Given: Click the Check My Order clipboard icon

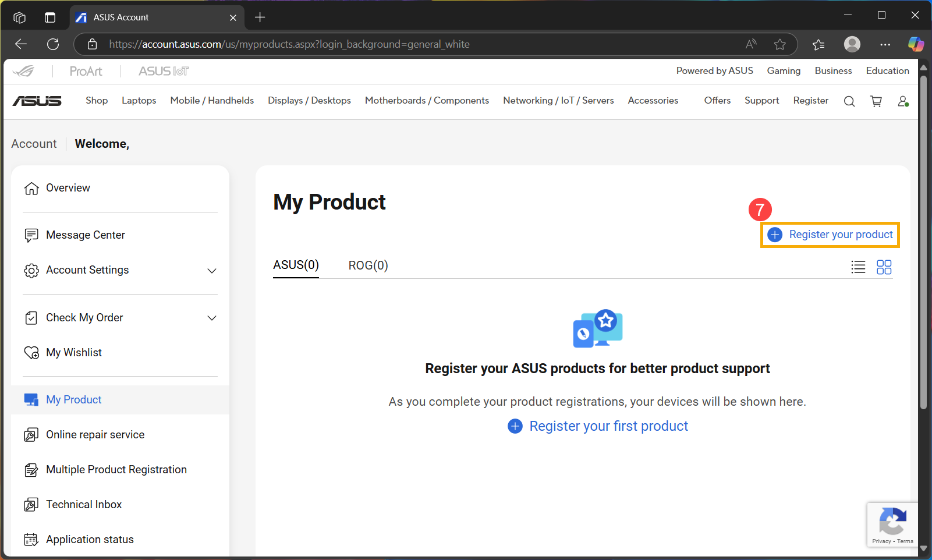Looking at the screenshot, I should pos(31,318).
